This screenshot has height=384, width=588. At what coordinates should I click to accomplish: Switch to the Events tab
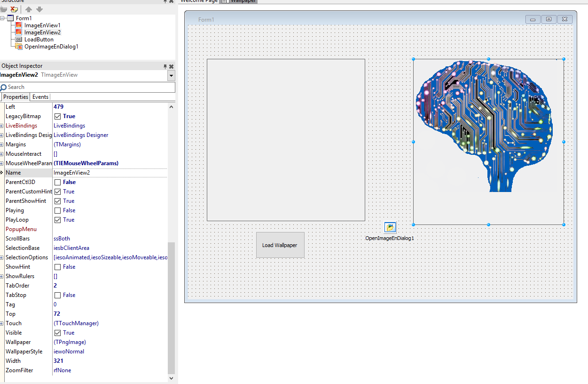[40, 97]
